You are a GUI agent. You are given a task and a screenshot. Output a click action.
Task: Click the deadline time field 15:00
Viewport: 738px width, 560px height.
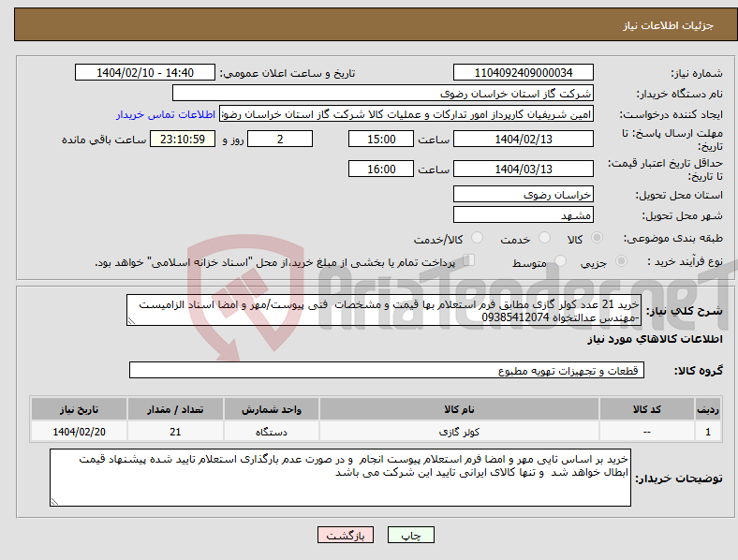point(381,139)
